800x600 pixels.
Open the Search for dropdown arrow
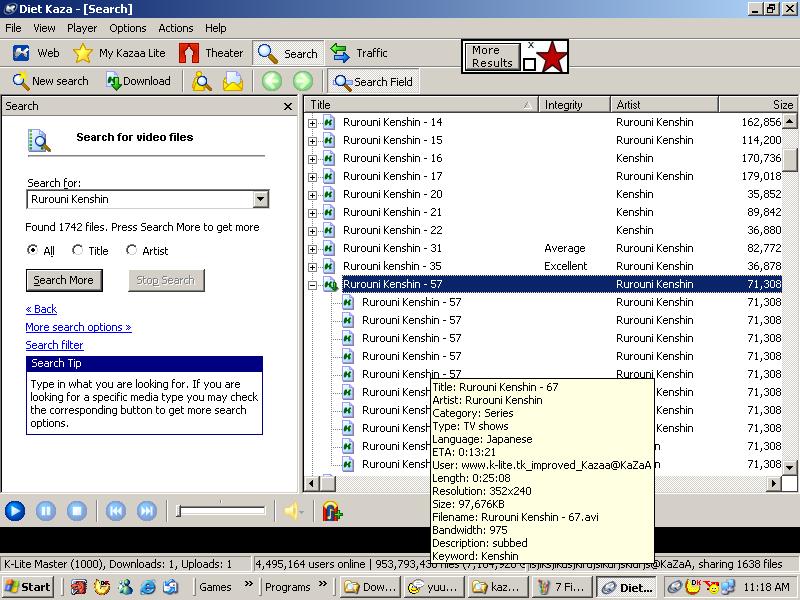coord(261,199)
